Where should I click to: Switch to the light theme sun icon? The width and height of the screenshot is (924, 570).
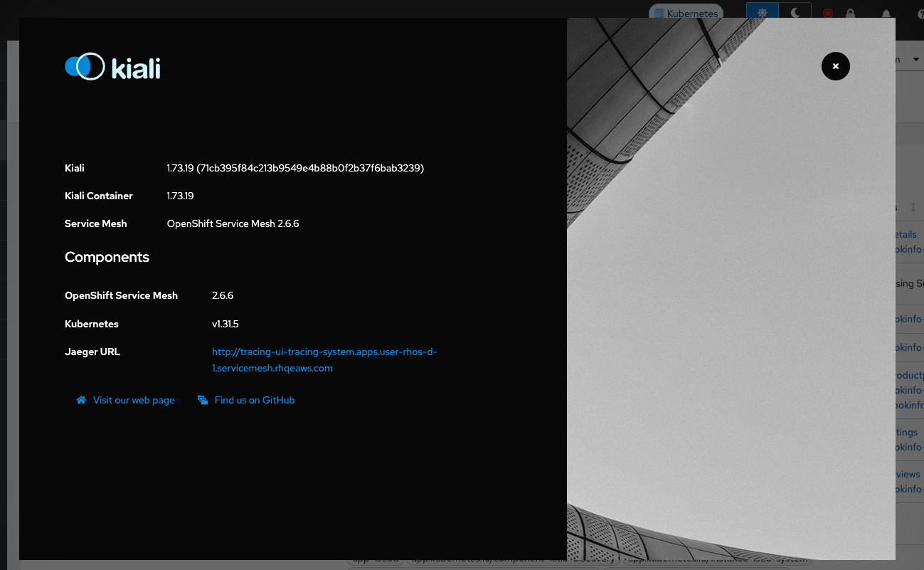pos(763,13)
